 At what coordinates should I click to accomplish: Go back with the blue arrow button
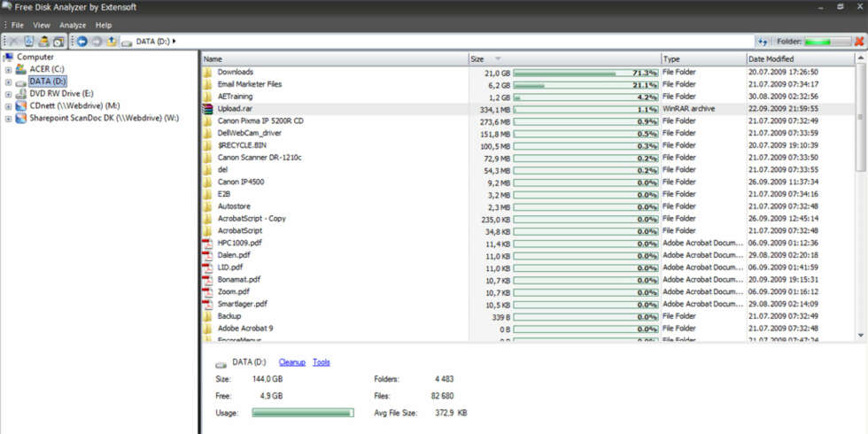82,41
